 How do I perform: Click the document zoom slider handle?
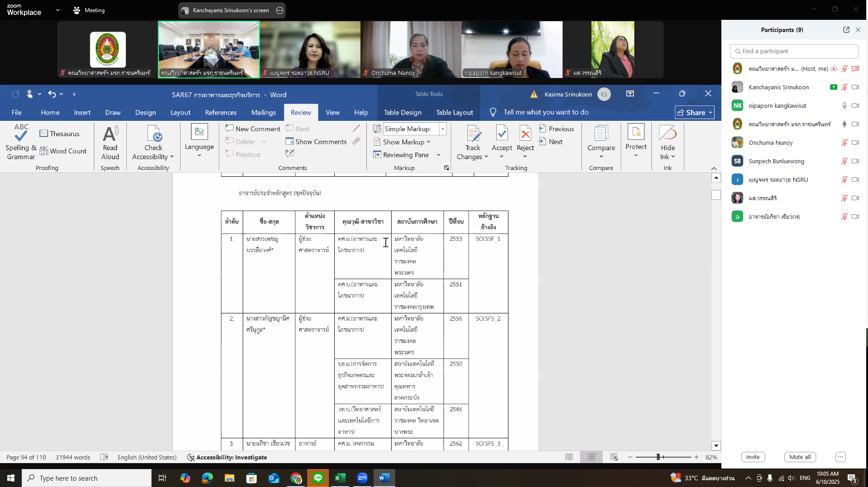[659, 457]
